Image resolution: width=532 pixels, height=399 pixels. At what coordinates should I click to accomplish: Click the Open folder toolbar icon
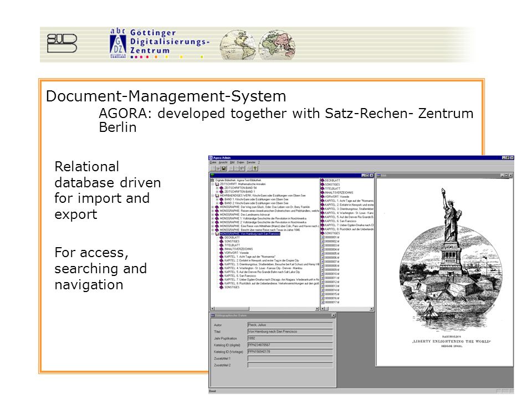pyautogui.click(x=218, y=168)
